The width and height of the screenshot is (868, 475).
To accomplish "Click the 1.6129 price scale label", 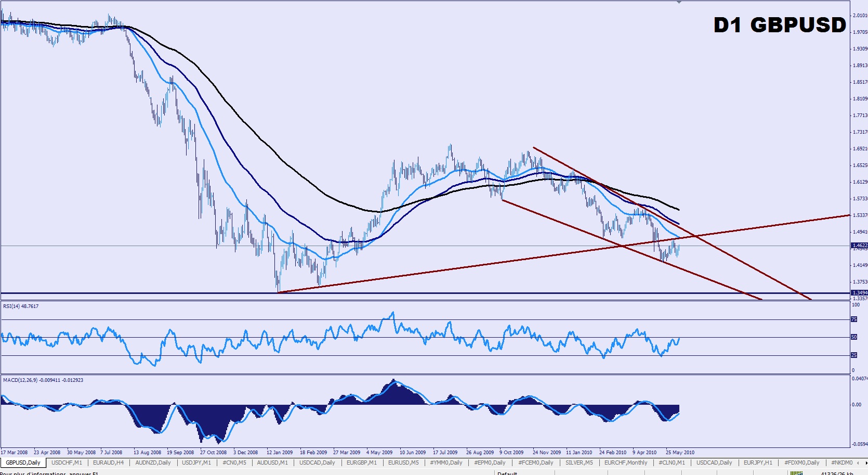I will click(860, 182).
